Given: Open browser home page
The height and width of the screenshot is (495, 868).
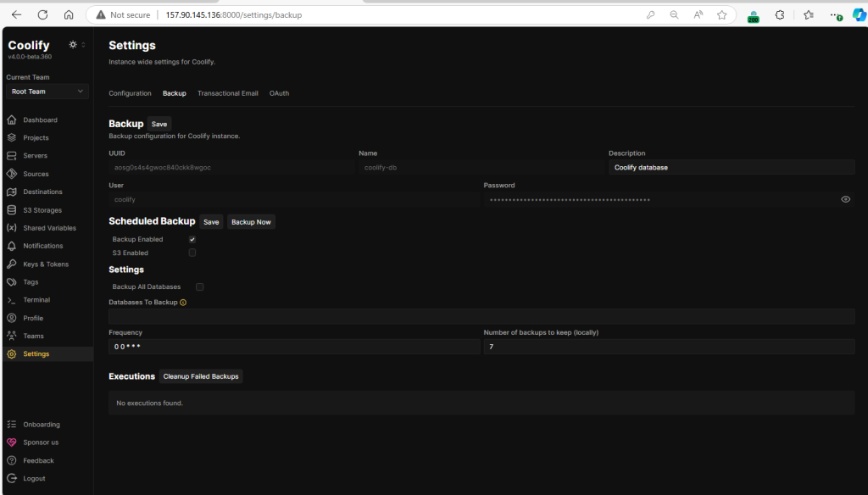Looking at the screenshot, I should pos(69,15).
